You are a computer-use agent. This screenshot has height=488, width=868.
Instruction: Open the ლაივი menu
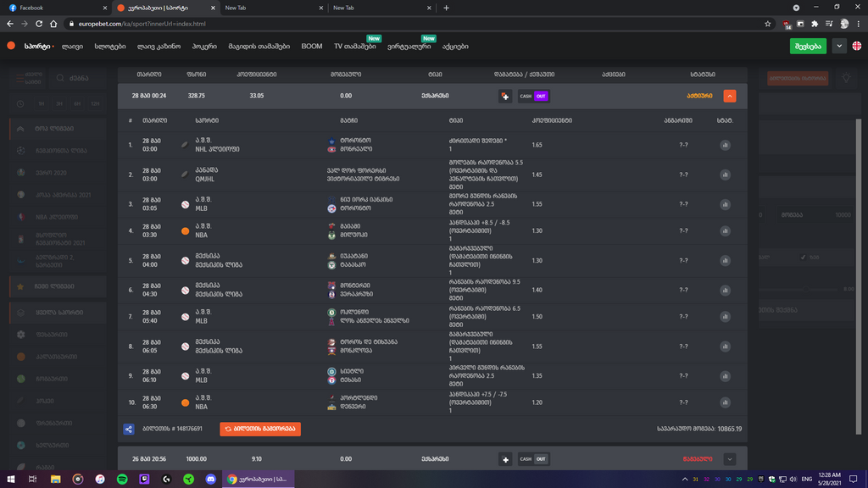(73, 47)
